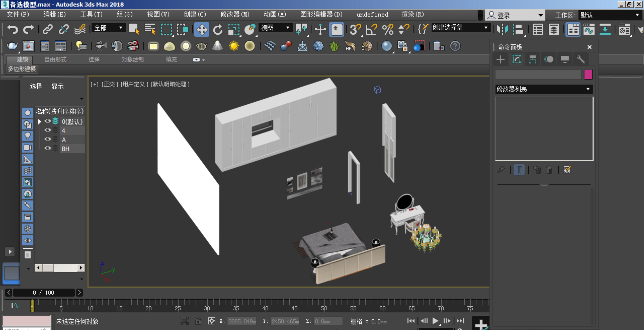Click the remove modifier trash icon
644x330 pixels.
(x=549, y=170)
